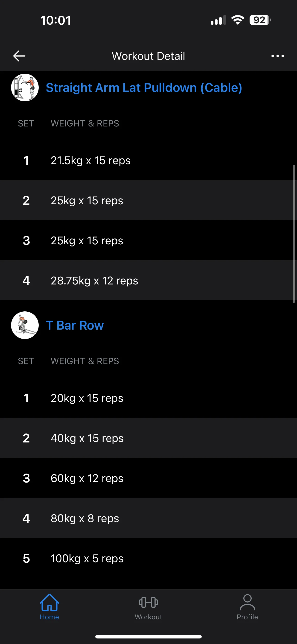
Task: Open the T Bar Row exercise link
Action: (x=75, y=325)
